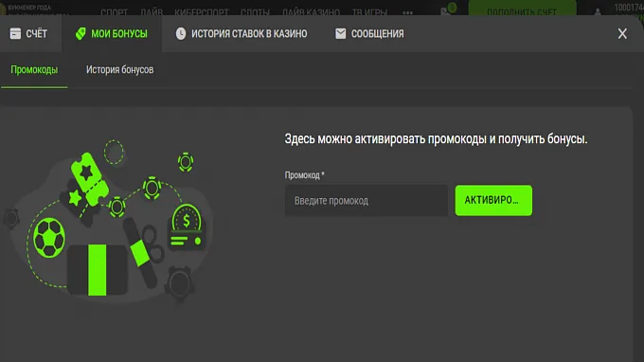The image size is (644, 362).
Task: Click the promo activation heading text
Action: tap(436, 139)
